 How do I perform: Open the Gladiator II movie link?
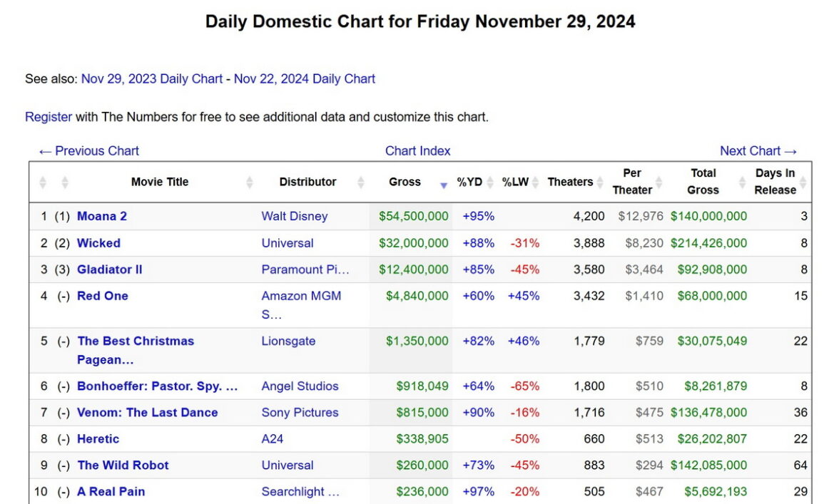(x=110, y=269)
